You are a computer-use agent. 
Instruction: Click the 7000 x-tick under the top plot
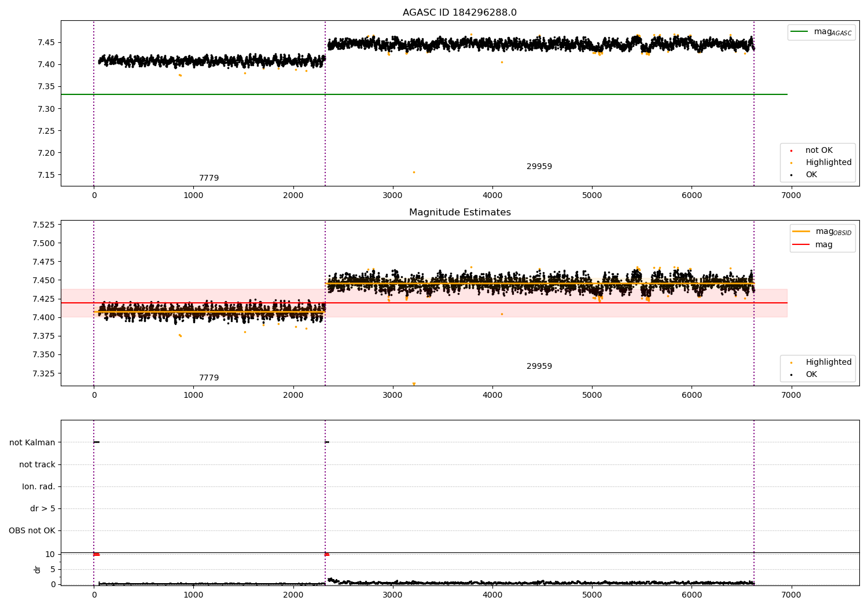click(x=791, y=196)
